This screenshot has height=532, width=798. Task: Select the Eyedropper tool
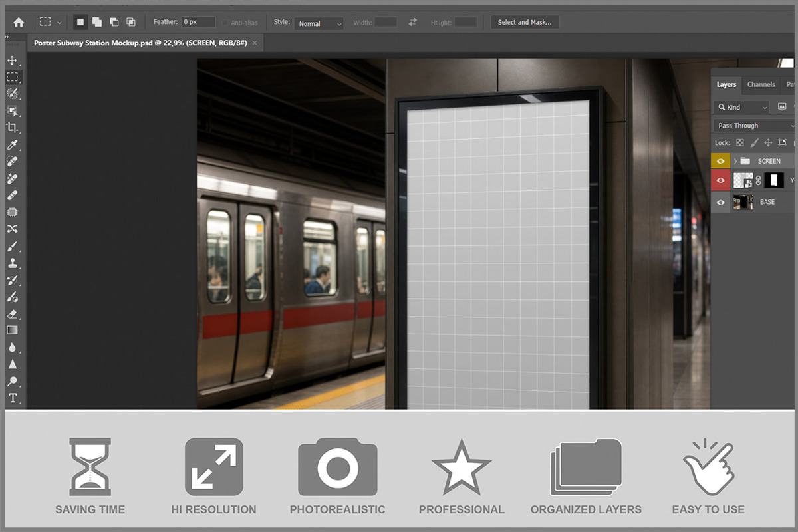(12, 145)
